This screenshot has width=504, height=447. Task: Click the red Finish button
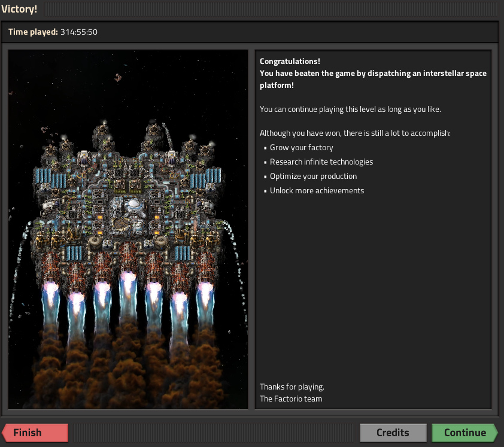pos(35,433)
